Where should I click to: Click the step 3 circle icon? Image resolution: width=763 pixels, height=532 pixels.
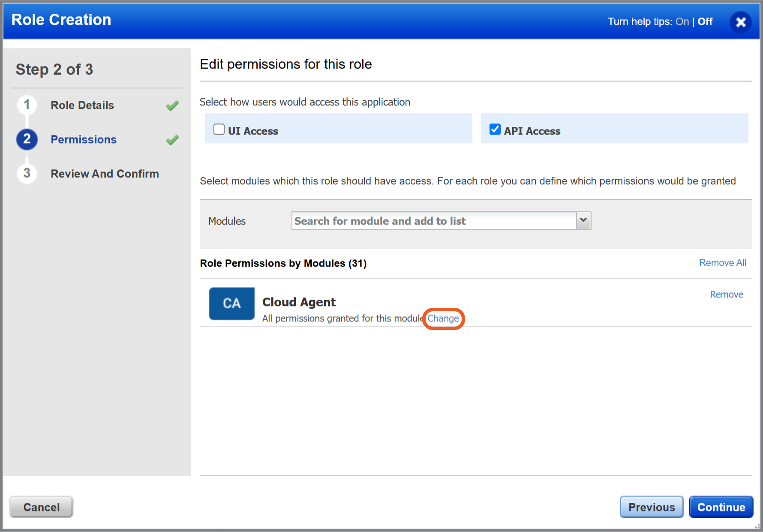tap(27, 173)
